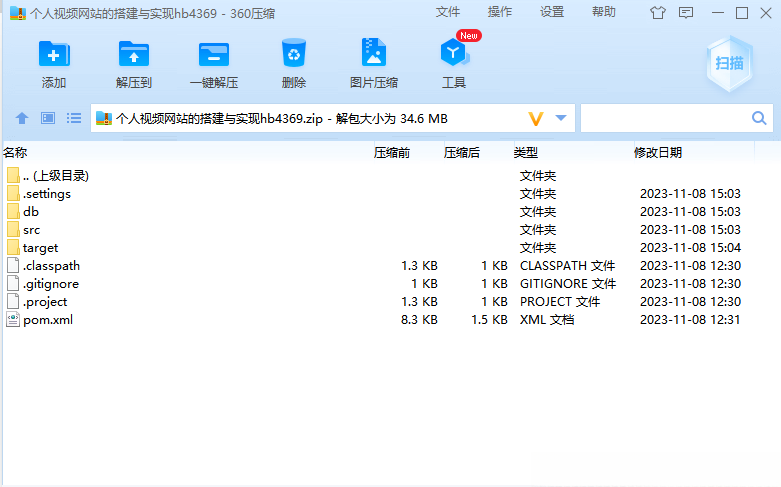Sort by the 类型 column header
This screenshot has width=781, height=487.
point(525,152)
